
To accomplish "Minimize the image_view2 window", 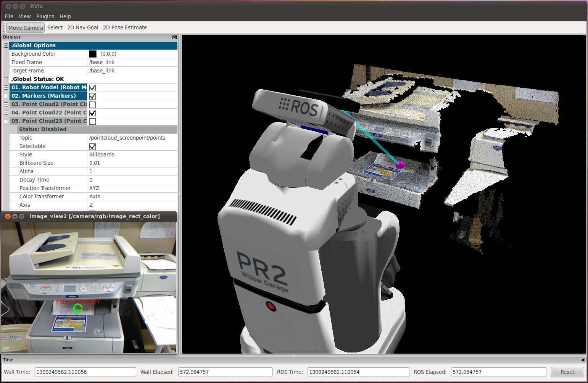I will pos(14,216).
